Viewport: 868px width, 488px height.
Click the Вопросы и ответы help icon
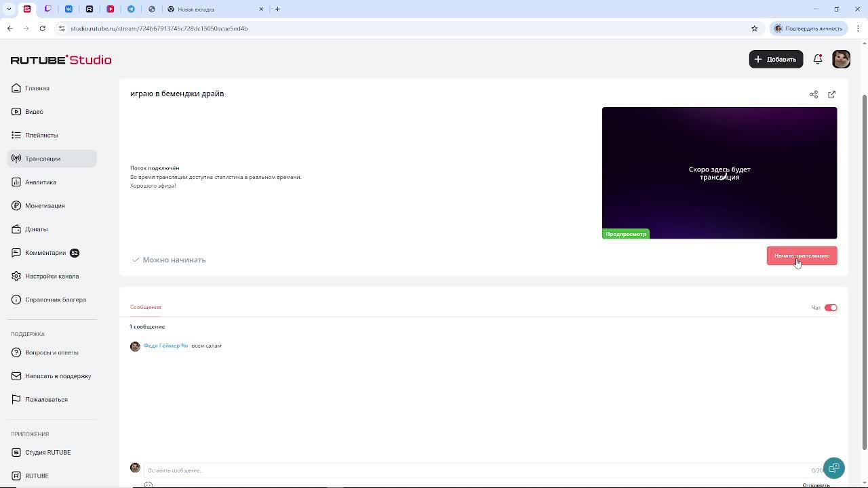[x=16, y=352]
